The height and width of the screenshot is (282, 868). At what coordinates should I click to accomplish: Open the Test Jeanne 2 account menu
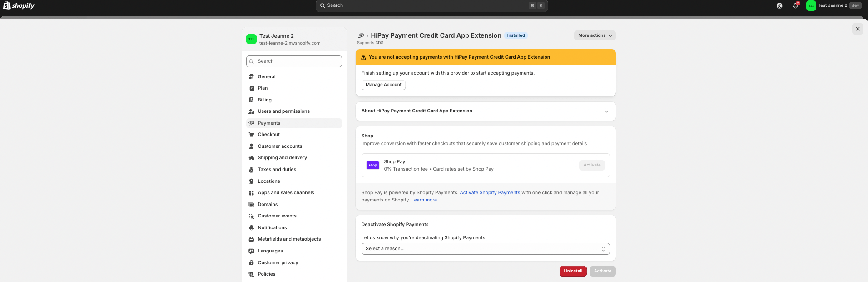pos(834,5)
